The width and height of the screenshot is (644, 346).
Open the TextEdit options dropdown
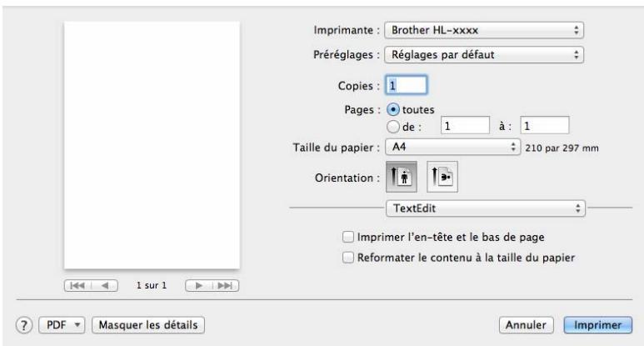click(486, 208)
